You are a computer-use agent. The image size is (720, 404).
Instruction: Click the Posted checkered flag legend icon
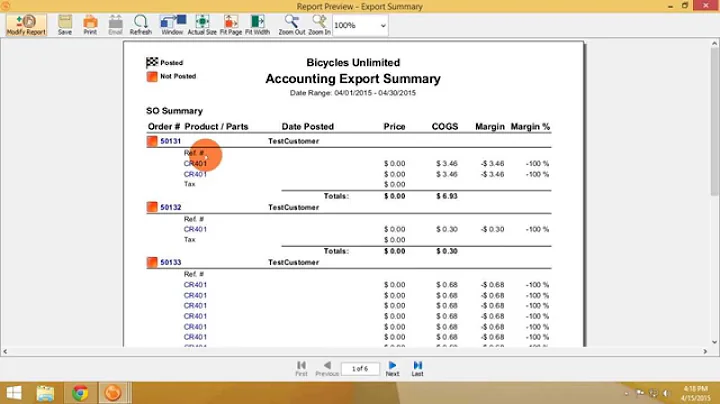coord(152,62)
